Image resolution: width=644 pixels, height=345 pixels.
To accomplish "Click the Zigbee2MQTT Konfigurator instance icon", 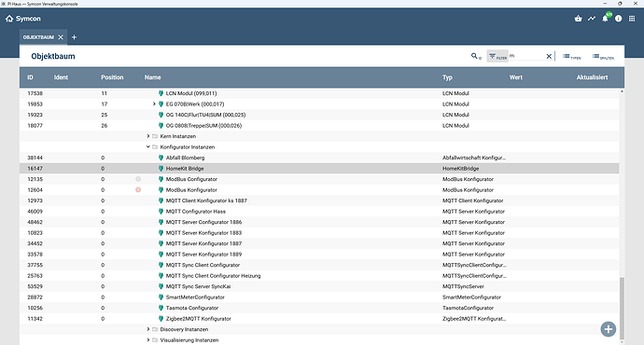I will pyautogui.click(x=161, y=319).
